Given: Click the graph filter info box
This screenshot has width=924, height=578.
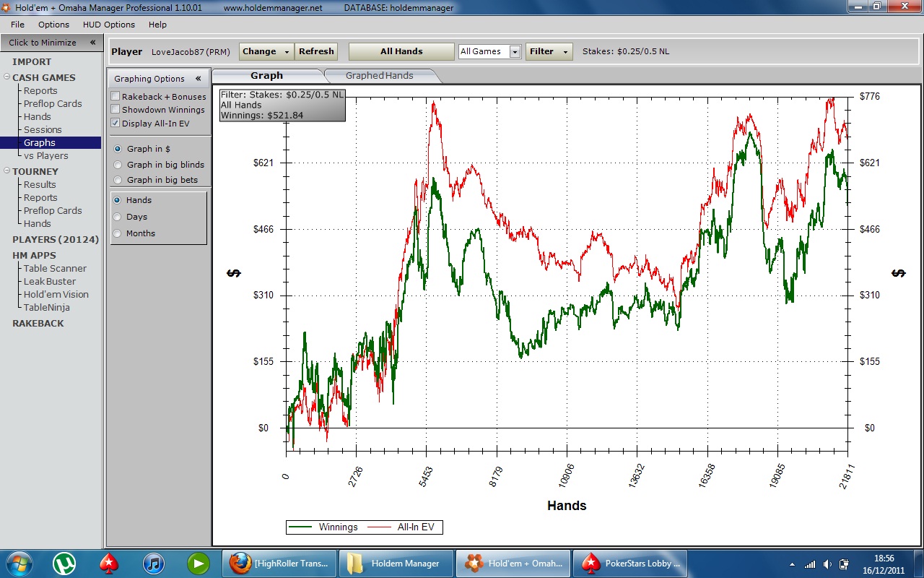Looking at the screenshot, I should click(x=283, y=105).
